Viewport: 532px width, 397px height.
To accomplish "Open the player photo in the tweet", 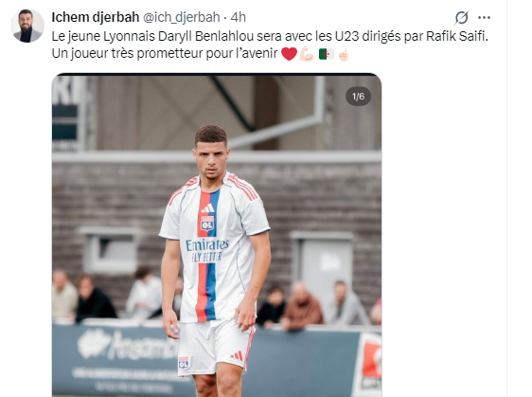I will coord(217,235).
